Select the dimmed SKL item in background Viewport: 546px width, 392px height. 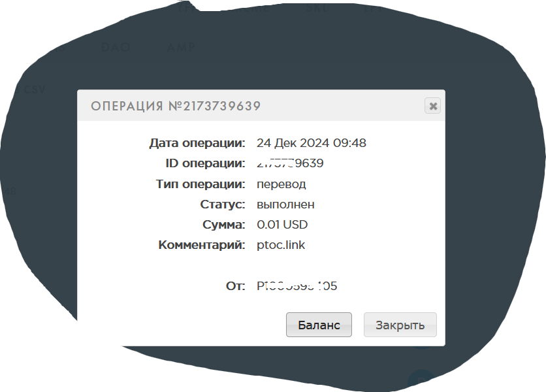(x=317, y=8)
